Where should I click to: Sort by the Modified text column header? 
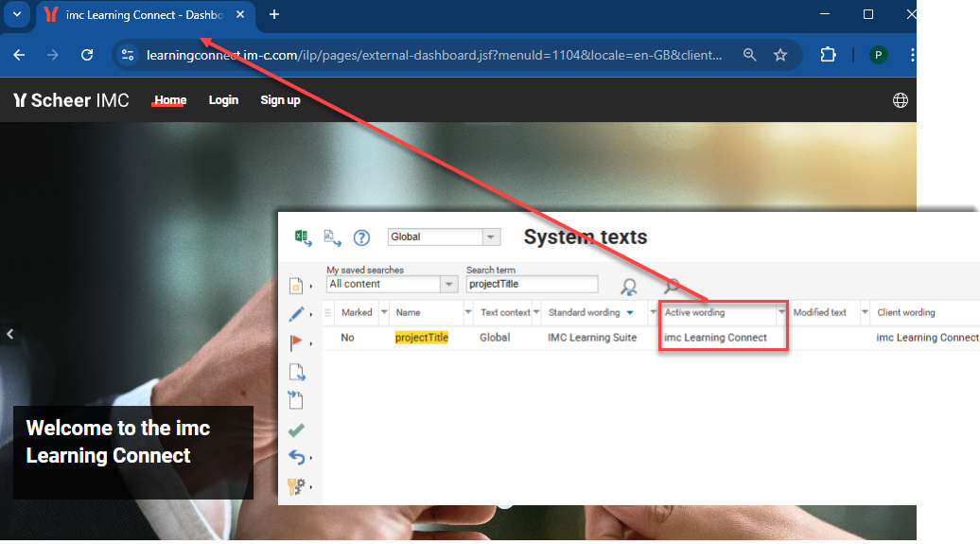819,312
